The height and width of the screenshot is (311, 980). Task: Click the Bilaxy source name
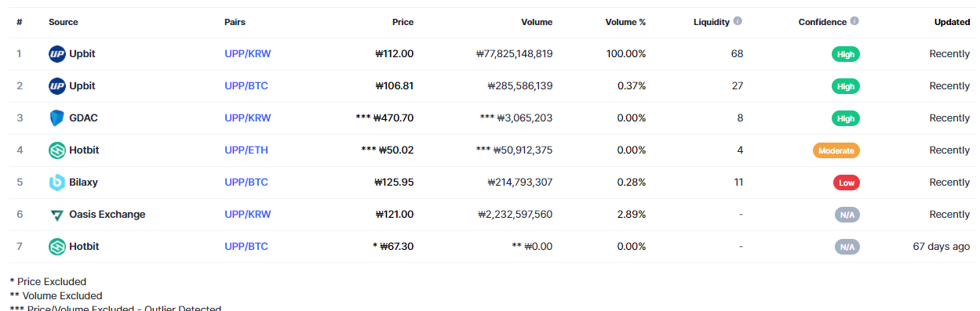[83, 183]
